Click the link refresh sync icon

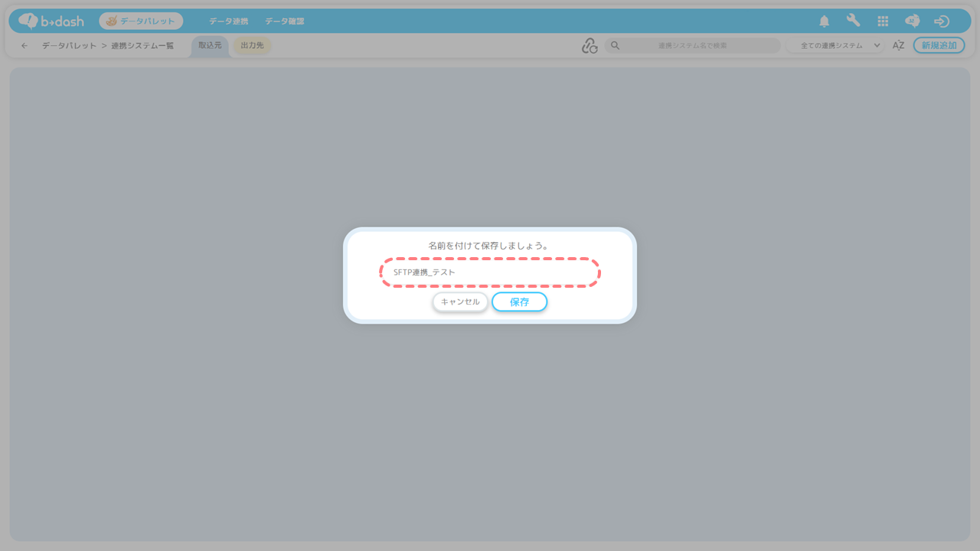coord(589,46)
